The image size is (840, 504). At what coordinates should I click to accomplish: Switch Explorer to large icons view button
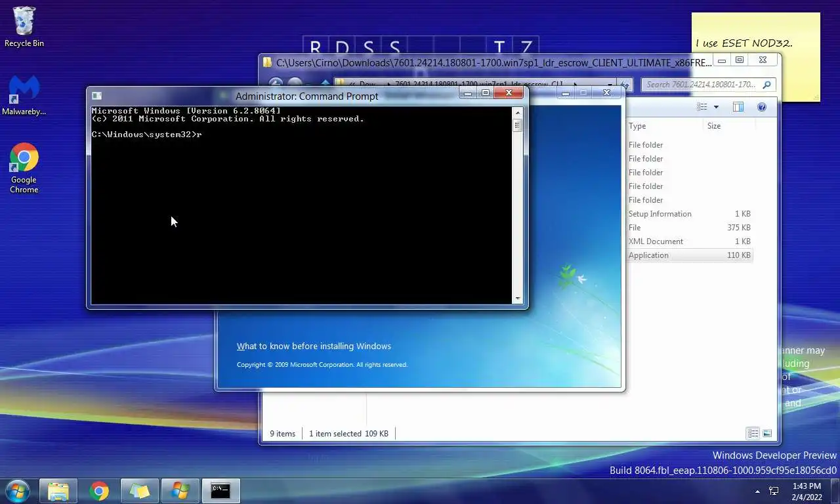pyautogui.click(x=766, y=433)
